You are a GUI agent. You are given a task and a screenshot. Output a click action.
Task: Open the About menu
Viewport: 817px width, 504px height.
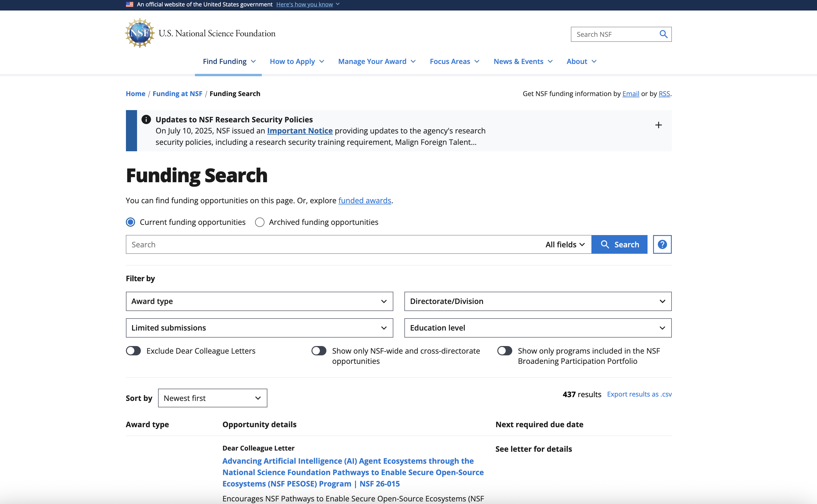click(581, 61)
